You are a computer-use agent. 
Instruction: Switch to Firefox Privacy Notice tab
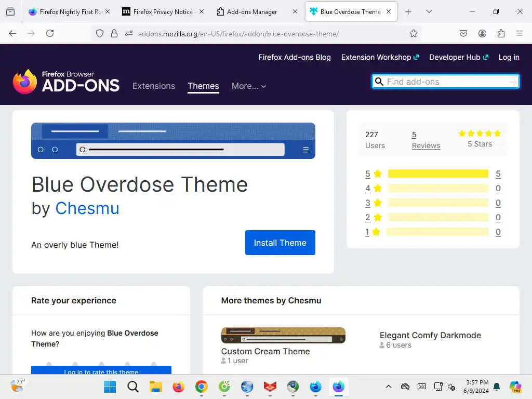pyautogui.click(x=163, y=12)
